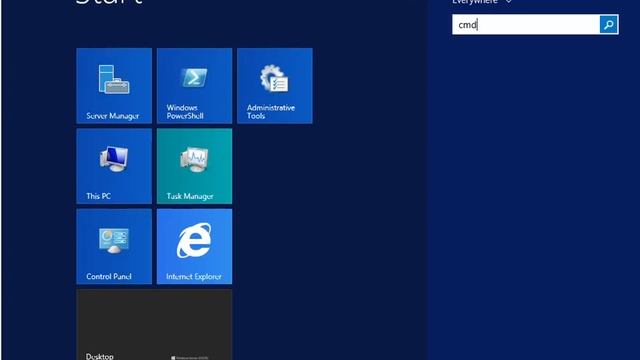Open the Control Panel tile
The height and width of the screenshot is (360, 640).
pos(114,247)
